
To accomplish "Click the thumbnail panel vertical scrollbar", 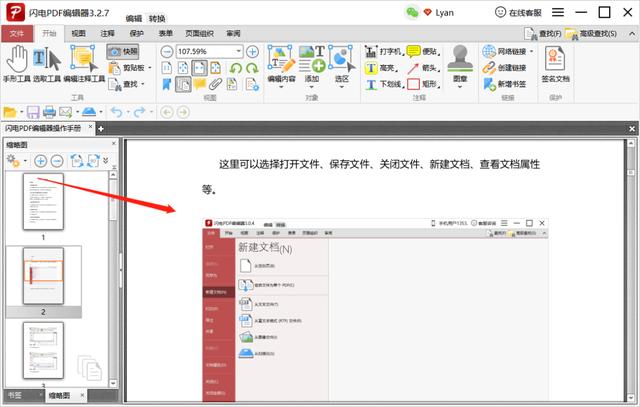I will [113, 279].
